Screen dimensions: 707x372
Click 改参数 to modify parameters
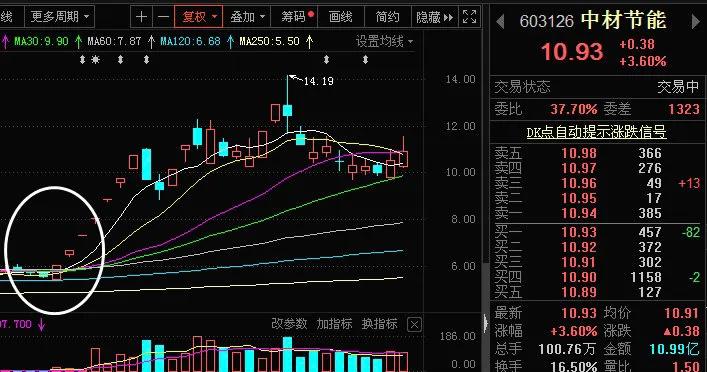(x=289, y=324)
